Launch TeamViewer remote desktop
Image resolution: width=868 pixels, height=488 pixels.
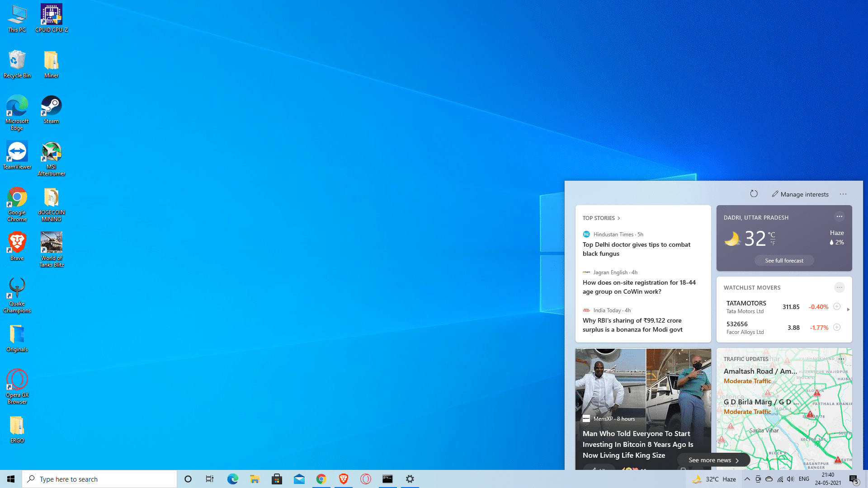(17, 154)
